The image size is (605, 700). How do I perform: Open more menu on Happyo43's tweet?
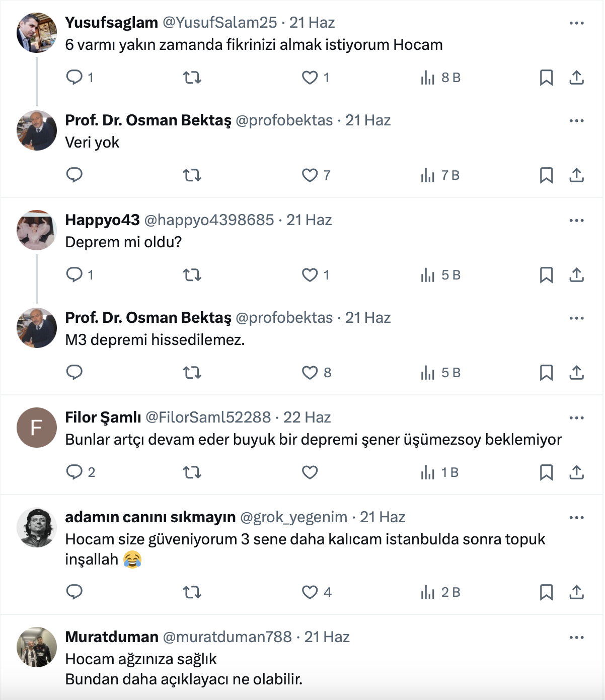[576, 221]
